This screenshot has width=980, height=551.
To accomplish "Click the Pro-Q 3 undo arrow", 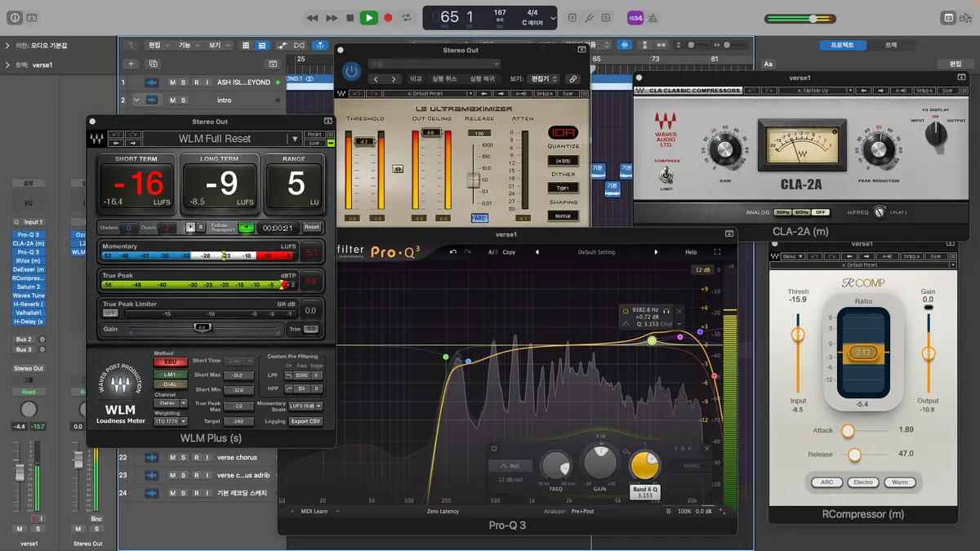I will [x=453, y=252].
